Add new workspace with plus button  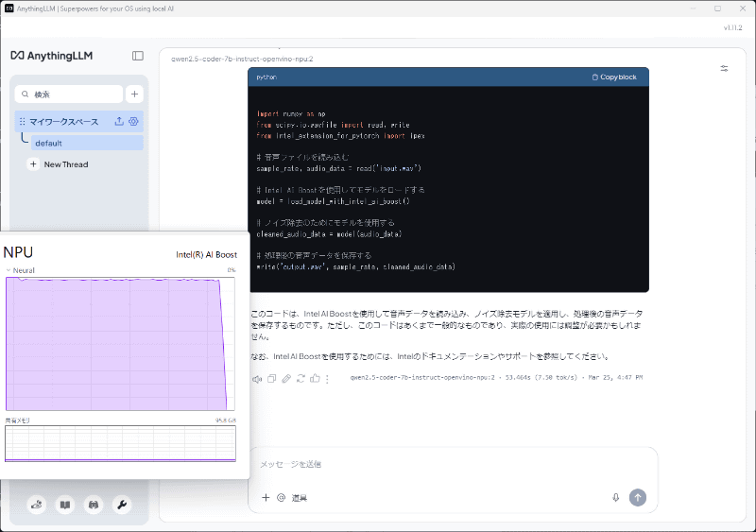[x=134, y=94]
